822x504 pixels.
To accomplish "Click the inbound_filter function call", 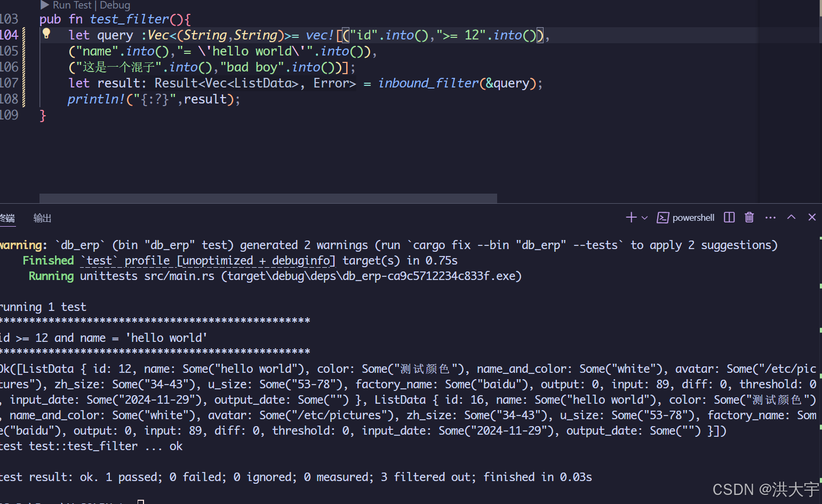I will click(x=428, y=83).
